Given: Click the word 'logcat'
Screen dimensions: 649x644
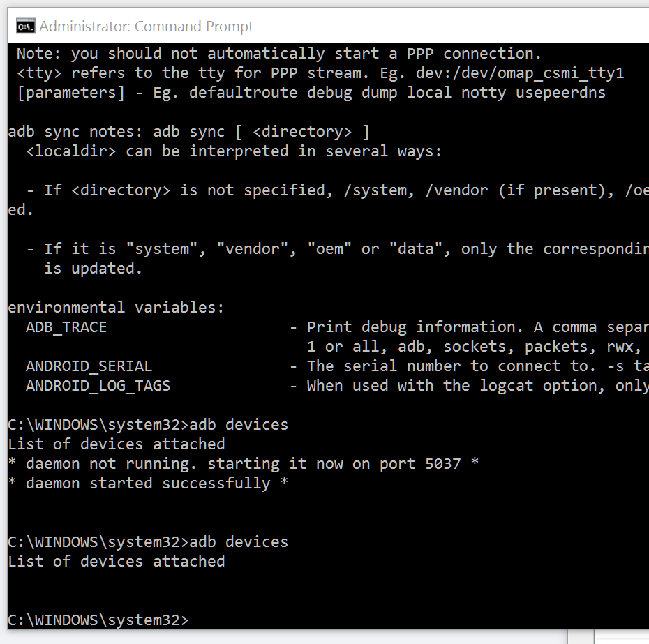Looking at the screenshot, I should 506,386.
